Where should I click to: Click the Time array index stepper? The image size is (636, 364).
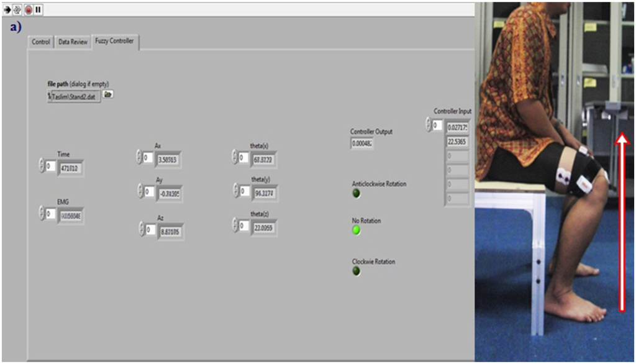coord(42,165)
